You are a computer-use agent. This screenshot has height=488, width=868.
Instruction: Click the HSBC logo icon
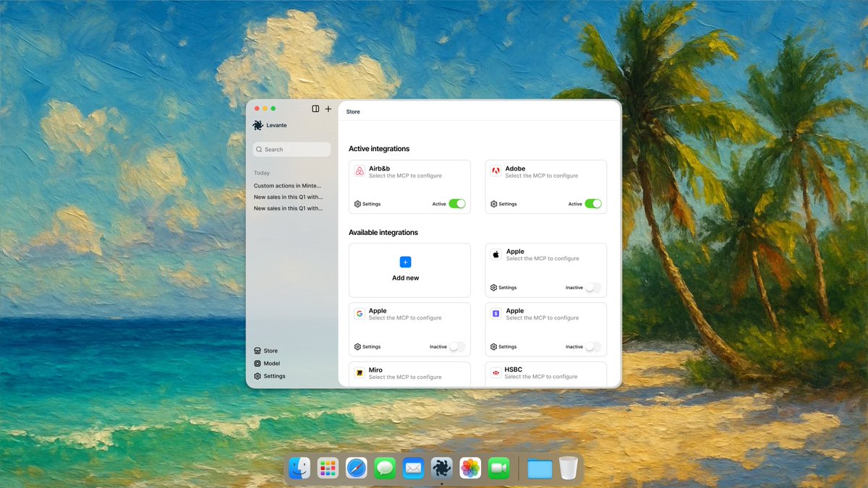(x=495, y=372)
